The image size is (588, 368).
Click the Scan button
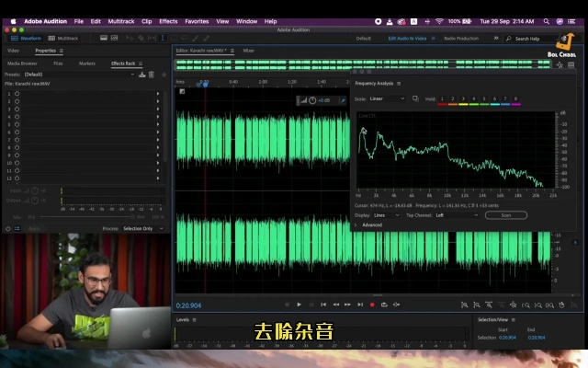[506, 215]
